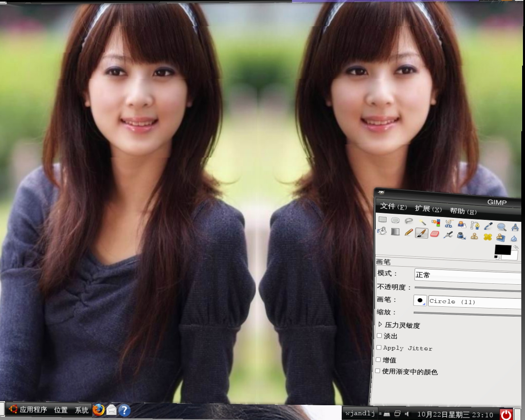525x420 pixels.
Task: Open the 帮助(H) menu in GIMP
Action: click(463, 211)
